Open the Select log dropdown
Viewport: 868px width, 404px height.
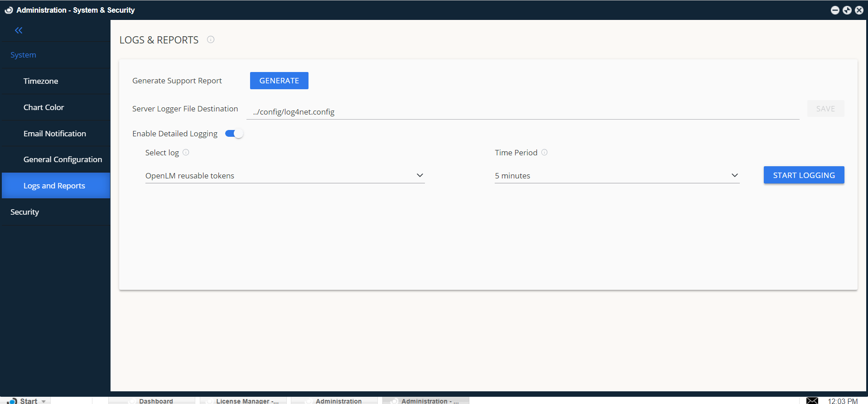[285, 176]
